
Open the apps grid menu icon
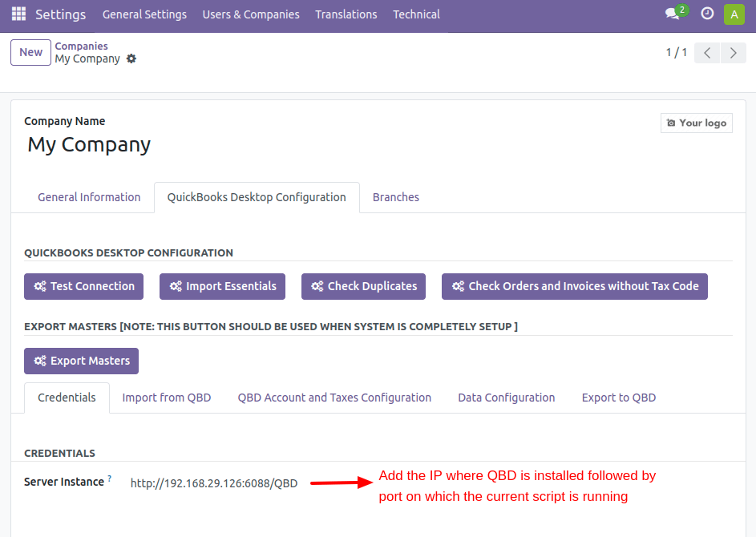pyautogui.click(x=18, y=14)
